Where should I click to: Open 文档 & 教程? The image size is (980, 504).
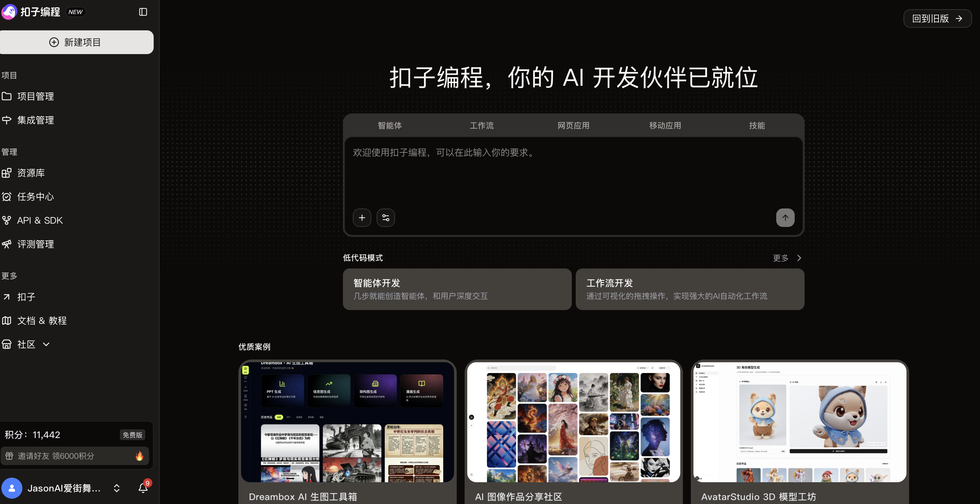[42, 321]
